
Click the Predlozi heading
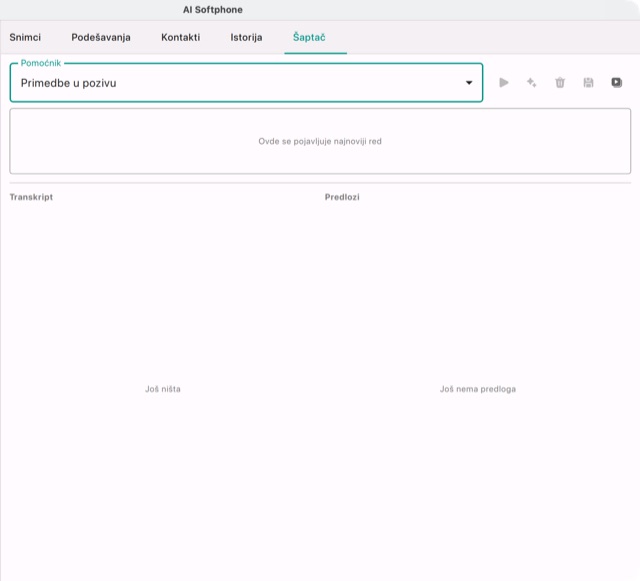point(342,197)
